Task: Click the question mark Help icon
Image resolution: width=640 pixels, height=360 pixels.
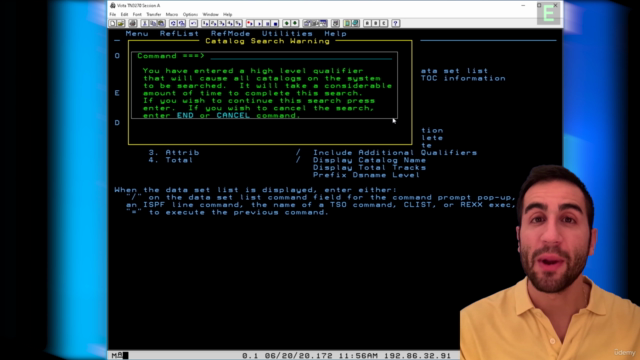Action: [396, 23]
